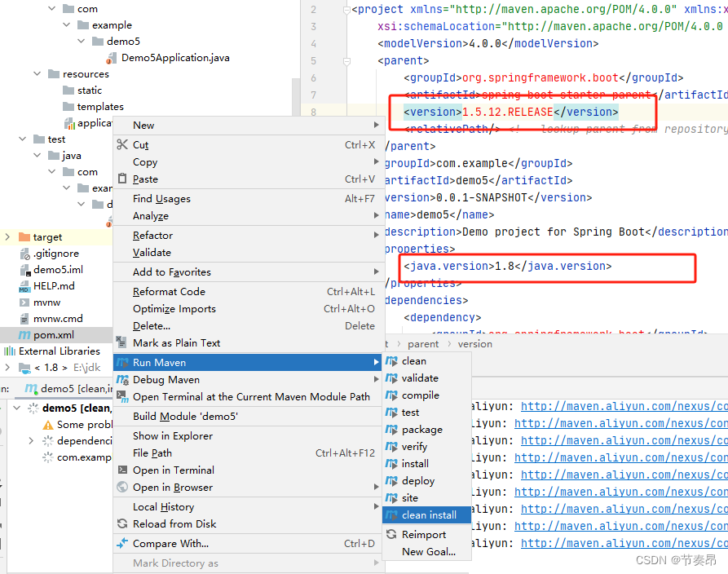Click the java.version 1.8 line in editor
728x574 pixels.
507,266
